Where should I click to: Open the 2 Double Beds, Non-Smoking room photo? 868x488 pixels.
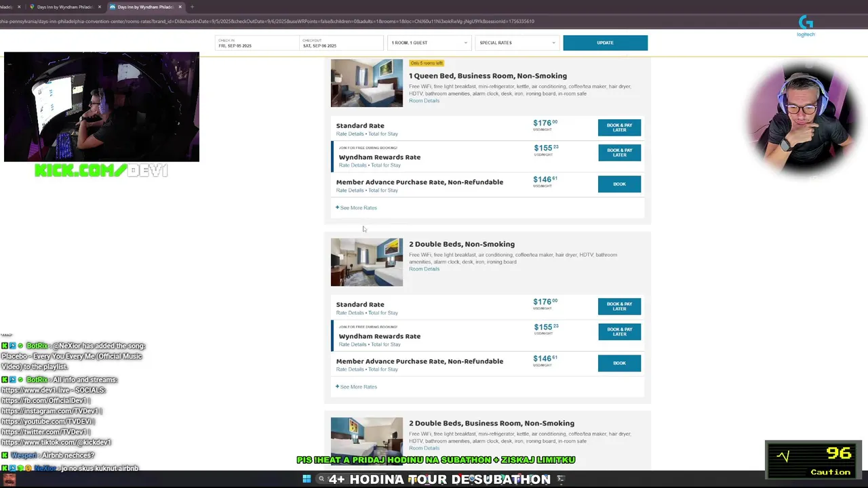366,262
